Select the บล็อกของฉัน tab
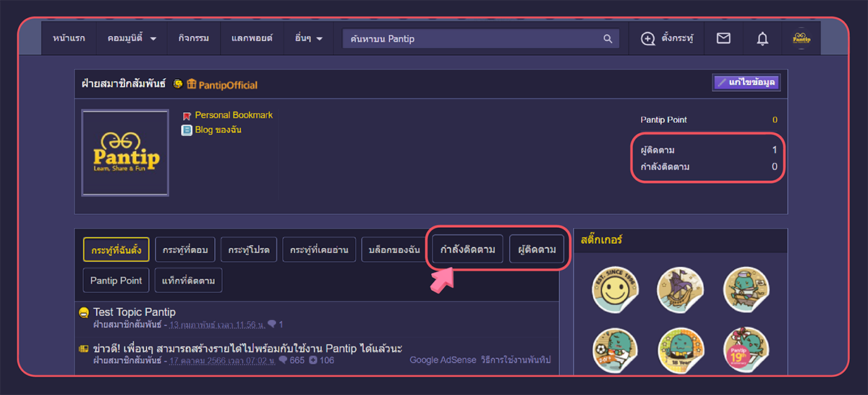The image size is (868, 395). click(393, 250)
